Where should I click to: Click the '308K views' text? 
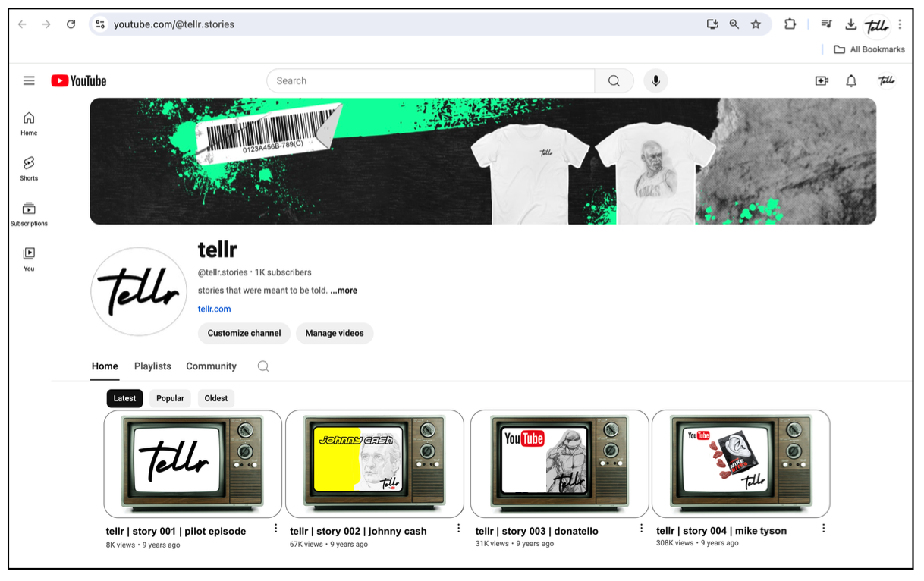pos(674,544)
